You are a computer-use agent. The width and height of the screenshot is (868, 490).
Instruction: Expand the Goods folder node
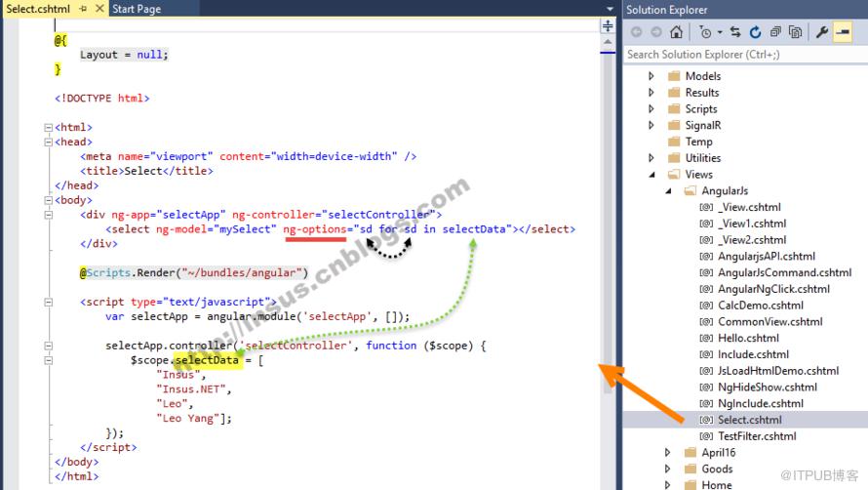[x=668, y=469]
